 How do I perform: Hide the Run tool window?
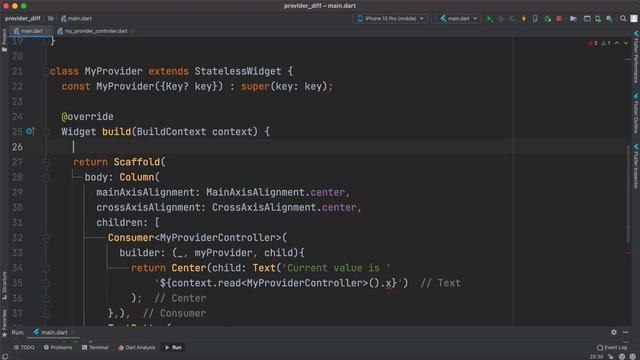point(625,332)
